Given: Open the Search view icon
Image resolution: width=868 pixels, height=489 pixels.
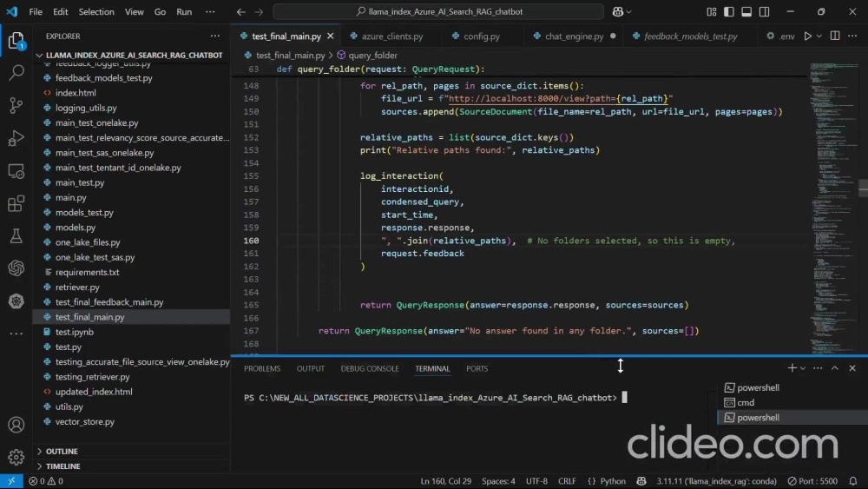Looking at the screenshot, I should pyautogui.click(x=16, y=72).
